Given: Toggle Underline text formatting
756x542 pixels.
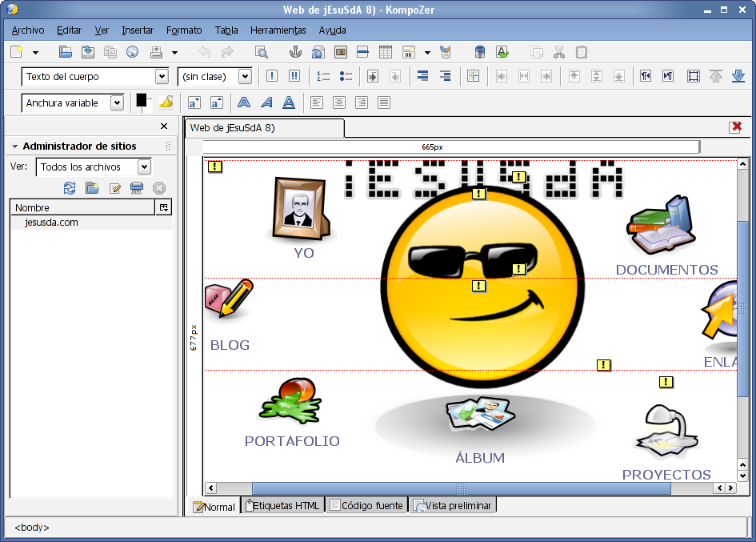Looking at the screenshot, I should tap(288, 102).
